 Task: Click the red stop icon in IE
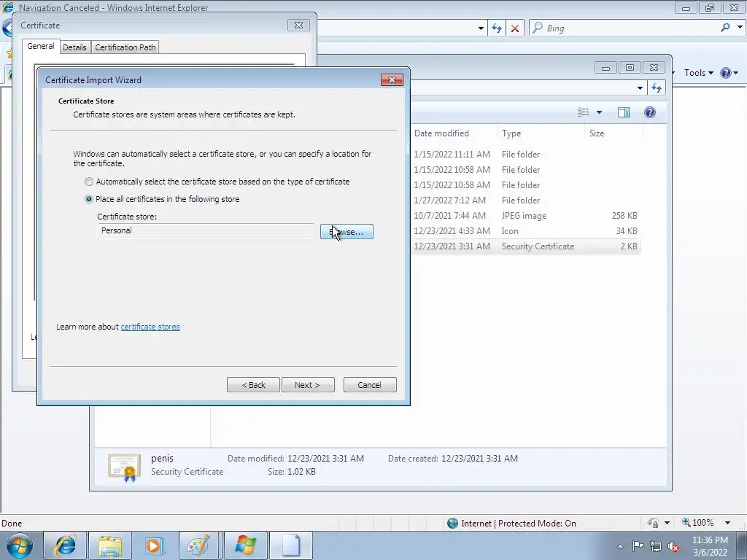515,28
